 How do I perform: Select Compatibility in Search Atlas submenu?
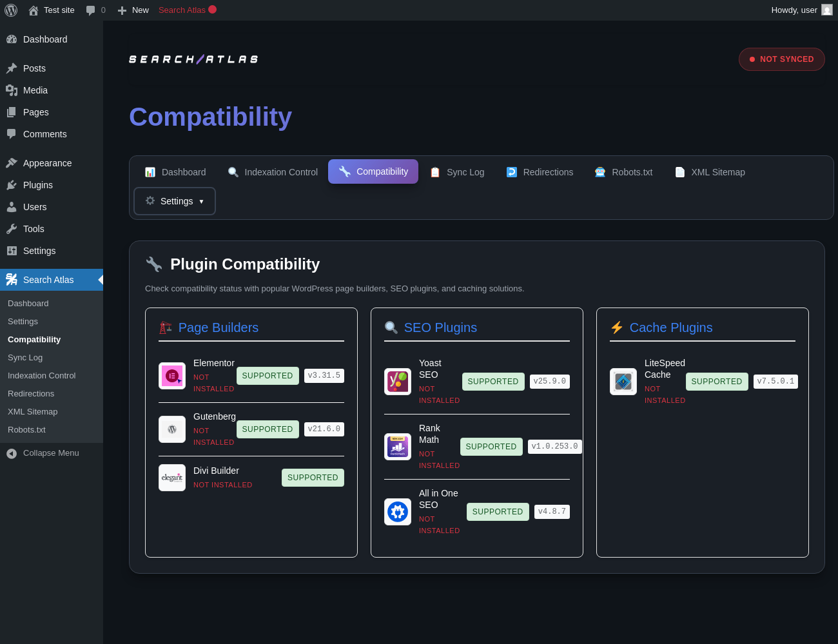[x=34, y=340]
